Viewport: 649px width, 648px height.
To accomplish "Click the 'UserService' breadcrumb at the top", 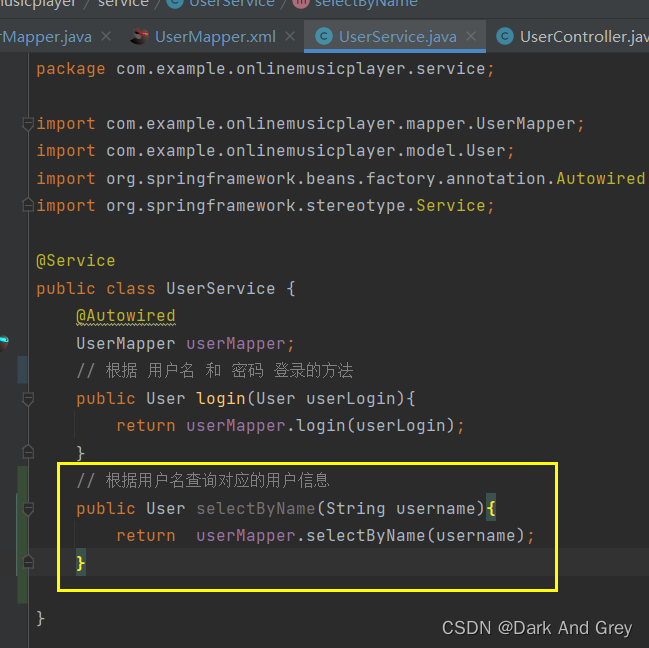I will (232, 4).
